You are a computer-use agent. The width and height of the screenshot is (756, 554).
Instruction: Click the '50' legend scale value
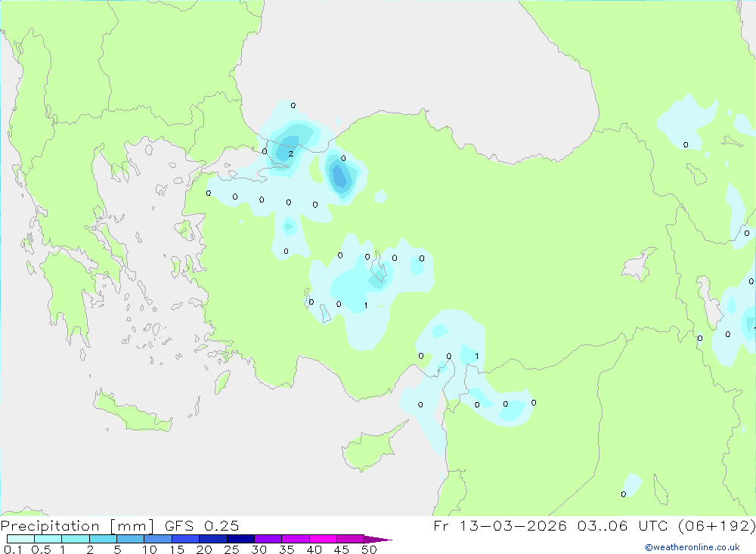point(369,549)
